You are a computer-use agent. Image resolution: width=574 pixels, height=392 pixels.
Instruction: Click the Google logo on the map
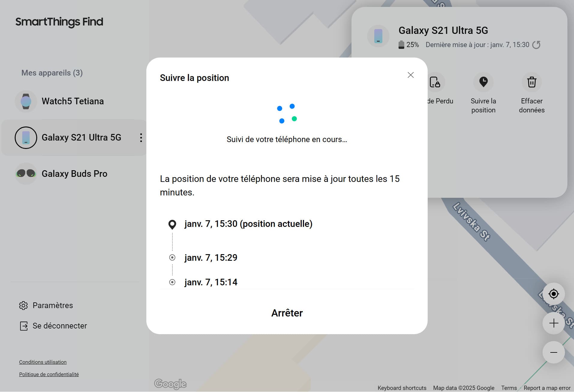tap(170, 384)
